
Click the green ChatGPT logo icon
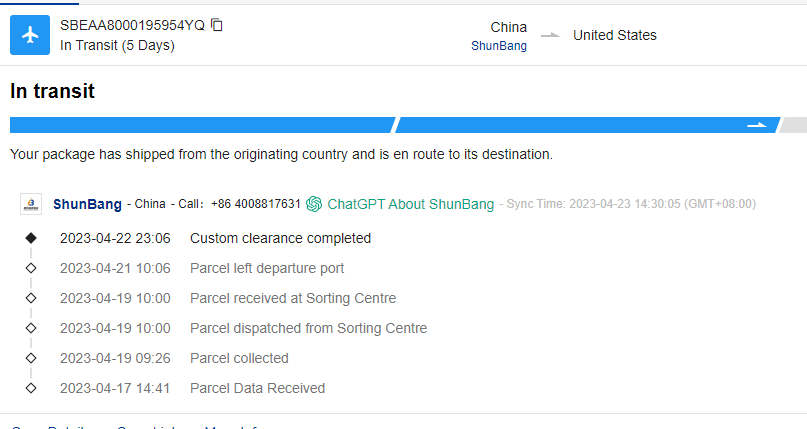[314, 204]
